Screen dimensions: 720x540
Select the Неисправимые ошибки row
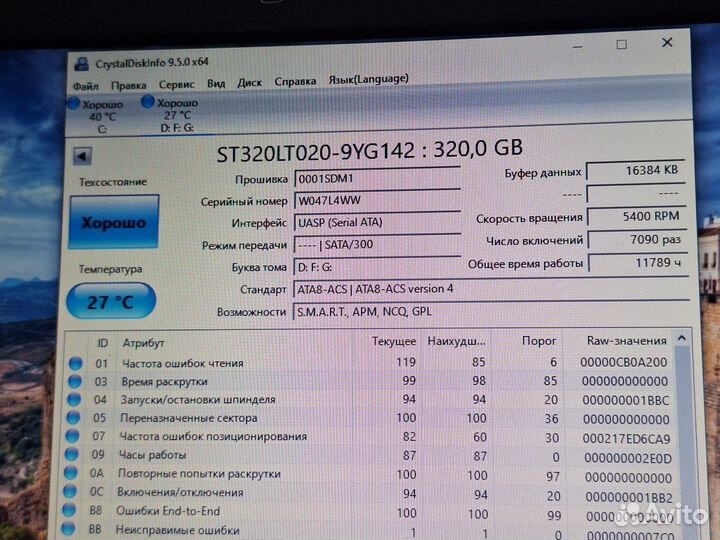[x=370, y=531]
